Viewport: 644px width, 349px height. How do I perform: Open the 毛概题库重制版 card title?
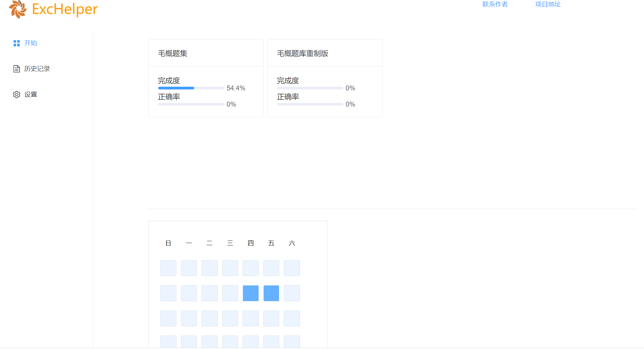pyautogui.click(x=302, y=53)
